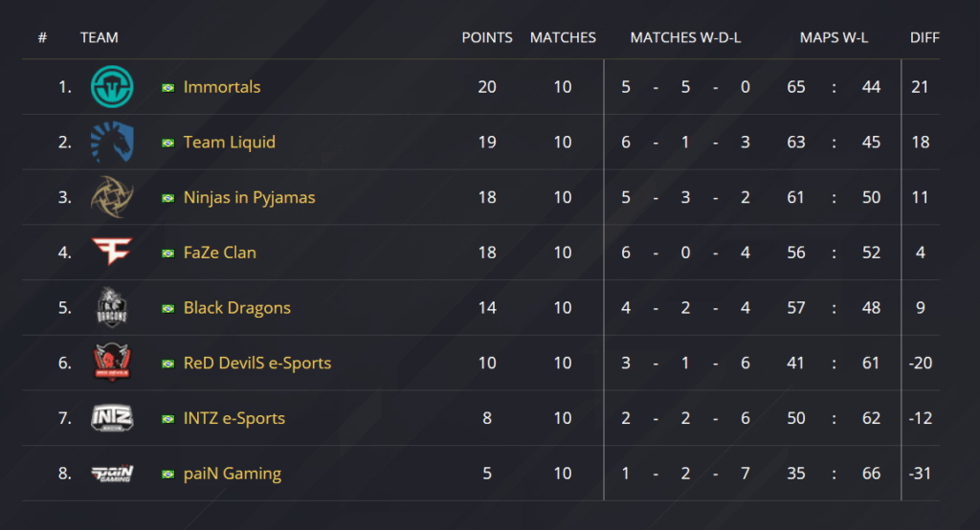The image size is (980, 530).
Task: Open the INTZ e-Sports team link
Action: [x=234, y=418]
